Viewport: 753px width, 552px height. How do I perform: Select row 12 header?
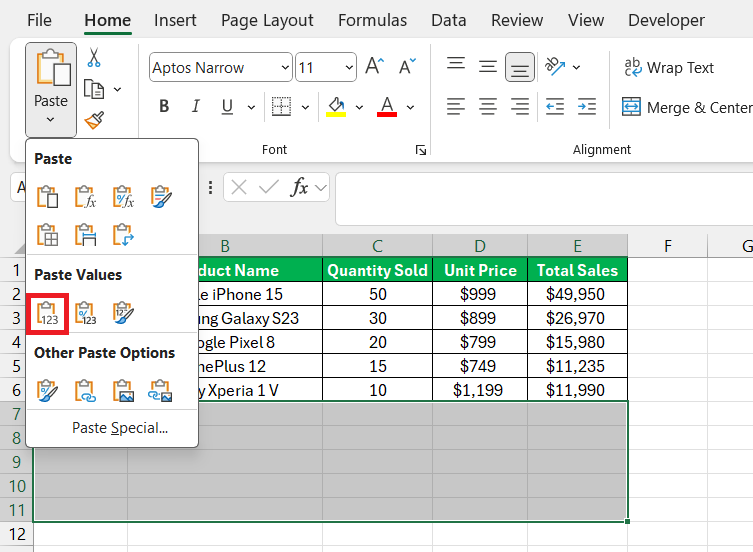17,534
